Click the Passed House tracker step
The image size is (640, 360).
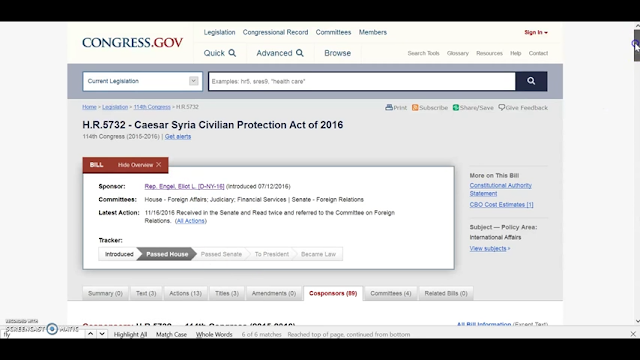click(x=167, y=254)
